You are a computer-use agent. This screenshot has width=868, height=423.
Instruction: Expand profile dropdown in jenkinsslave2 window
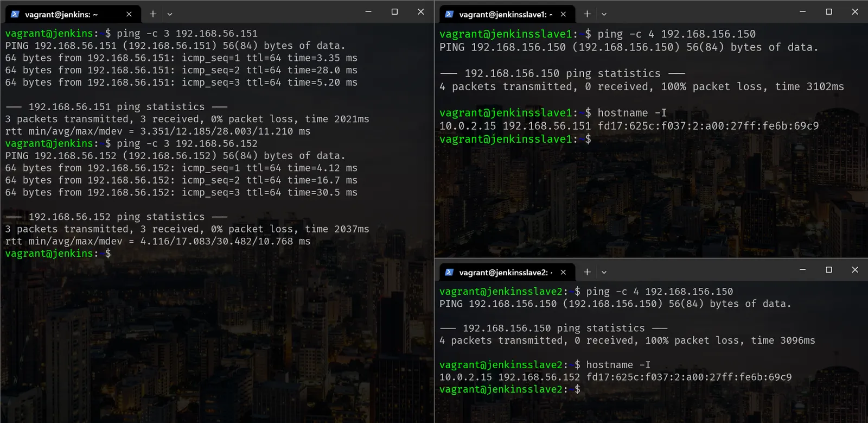(604, 272)
